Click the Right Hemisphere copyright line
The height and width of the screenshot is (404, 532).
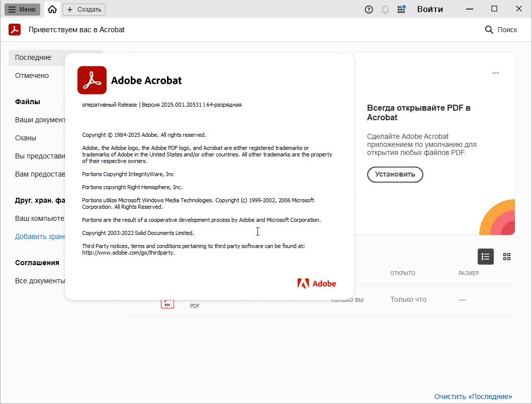(x=132, y=187)
